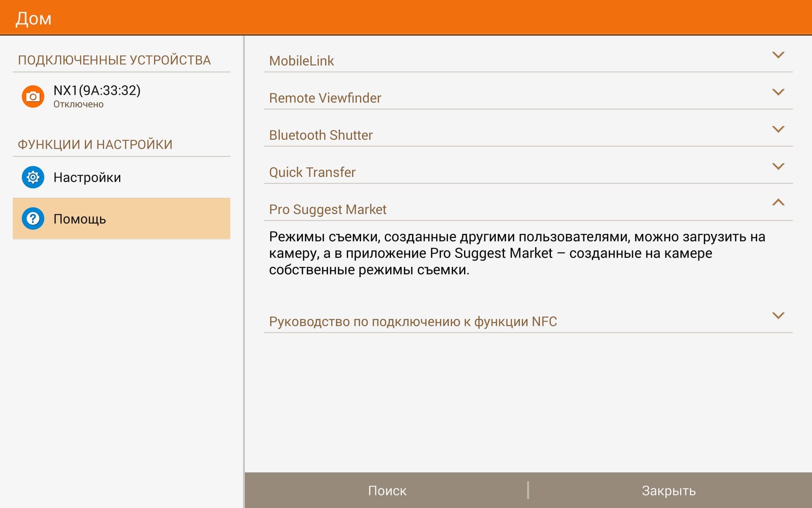Viewport: 812px width, 508px height.
Task: Open the Настройки menu item
Action: click(87, 178)
